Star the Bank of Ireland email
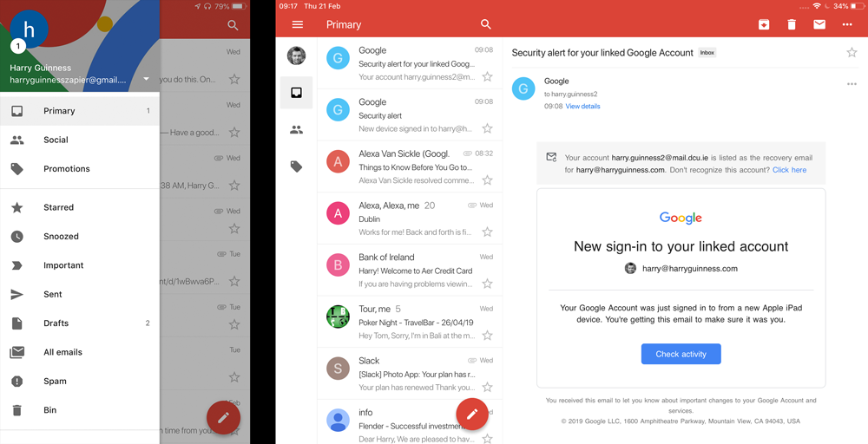The height and width of the screenshot is (444, 868). [487, 284]
